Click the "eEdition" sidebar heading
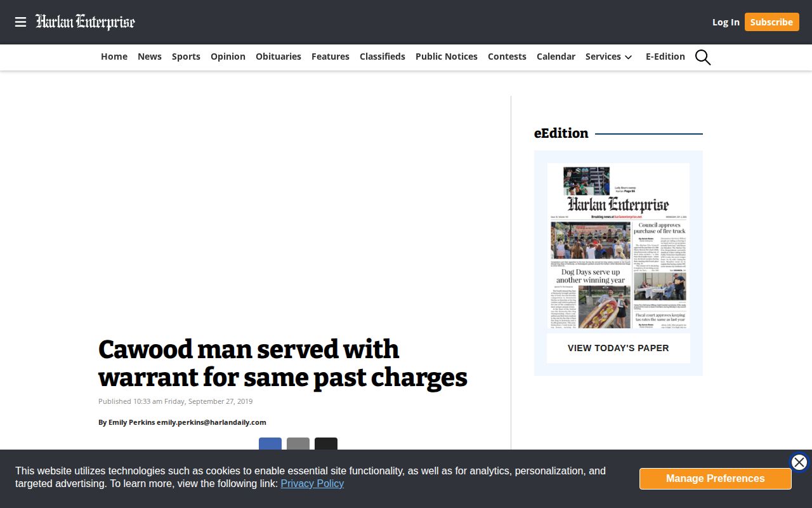 coord(561,133)
